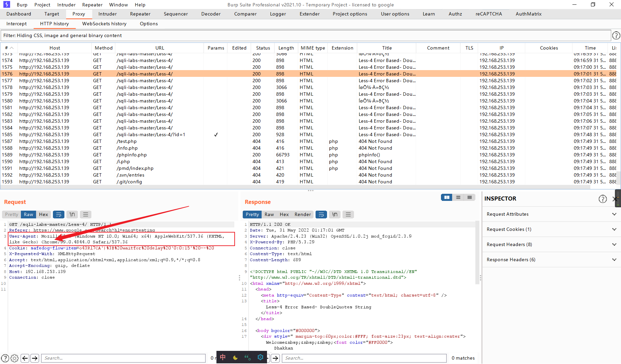Open Inspector panel help
The image size is (621, 364).
click(603, 199)
